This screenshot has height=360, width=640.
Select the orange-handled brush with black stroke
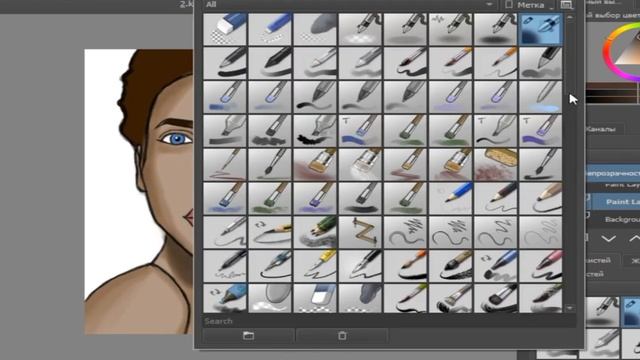(405, 266)
